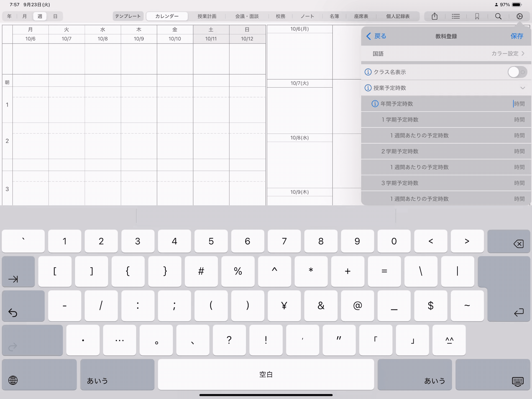The height and width of the screenshot is (399, 532).
Task: Tap the settings gear icon
Action: click(520, 16)
